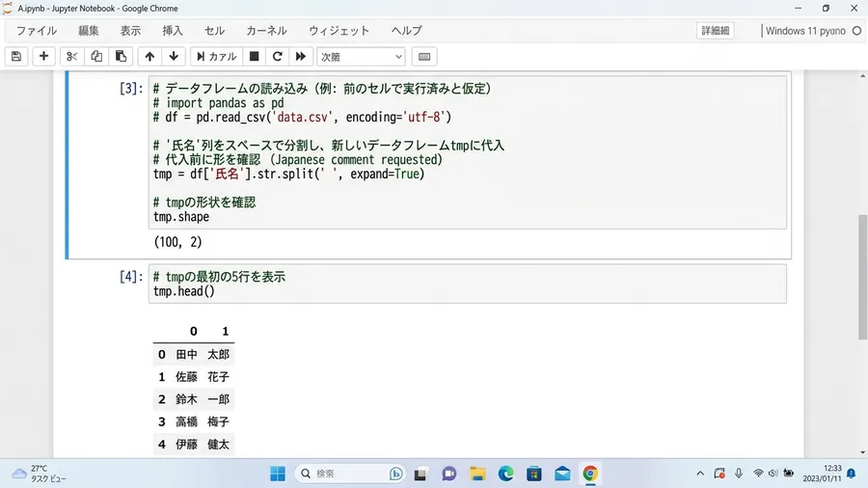Image resolution: width=868 pixels, height=488 pixels.
Task: Click the notebook vertical scrollbar thumb
Action: coord(862,277)
